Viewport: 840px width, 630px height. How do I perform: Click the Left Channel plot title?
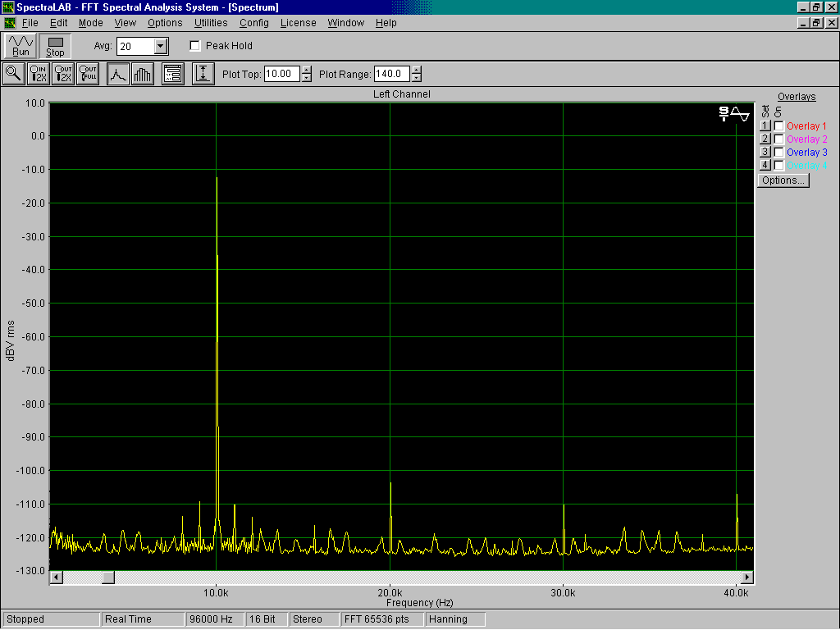coord(402,94)
